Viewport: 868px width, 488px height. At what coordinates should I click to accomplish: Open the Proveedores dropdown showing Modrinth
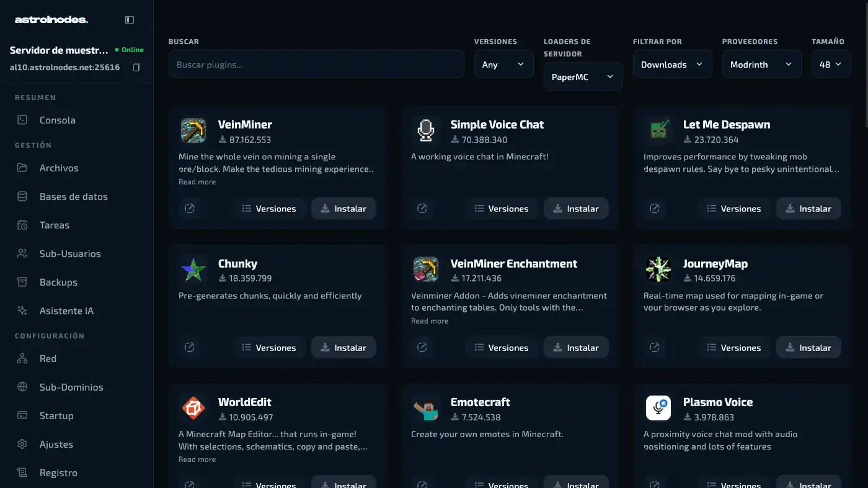762,64
